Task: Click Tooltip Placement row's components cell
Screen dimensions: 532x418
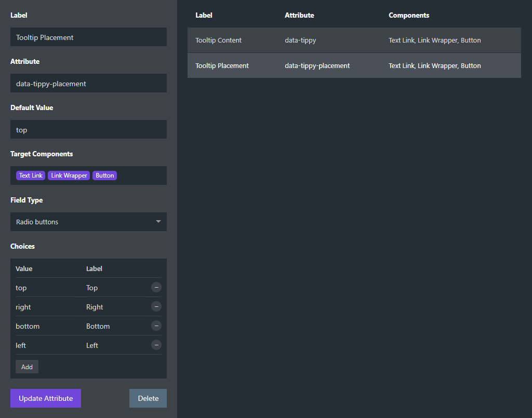Action: tap(435, 66)
